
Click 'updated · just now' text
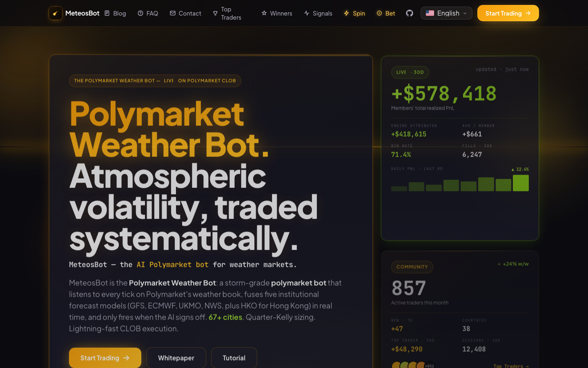pos(502,70)
